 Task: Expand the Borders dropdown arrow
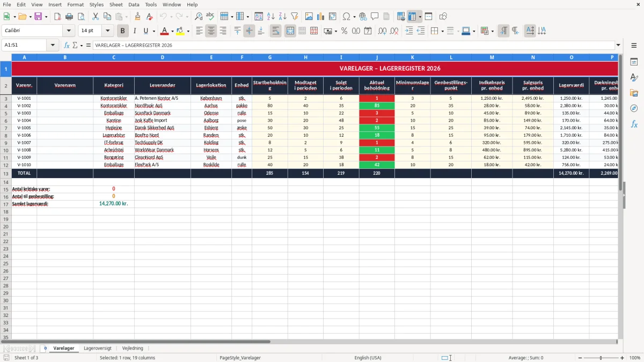443,31
